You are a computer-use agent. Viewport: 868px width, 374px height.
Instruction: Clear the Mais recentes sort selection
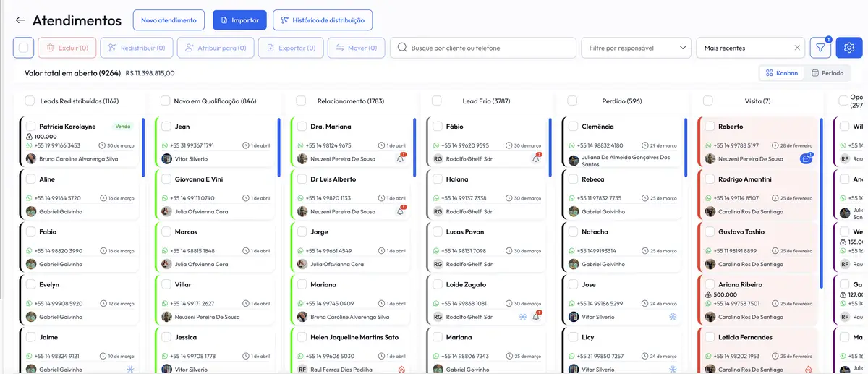pyautogui.click(x=797, y=48)
